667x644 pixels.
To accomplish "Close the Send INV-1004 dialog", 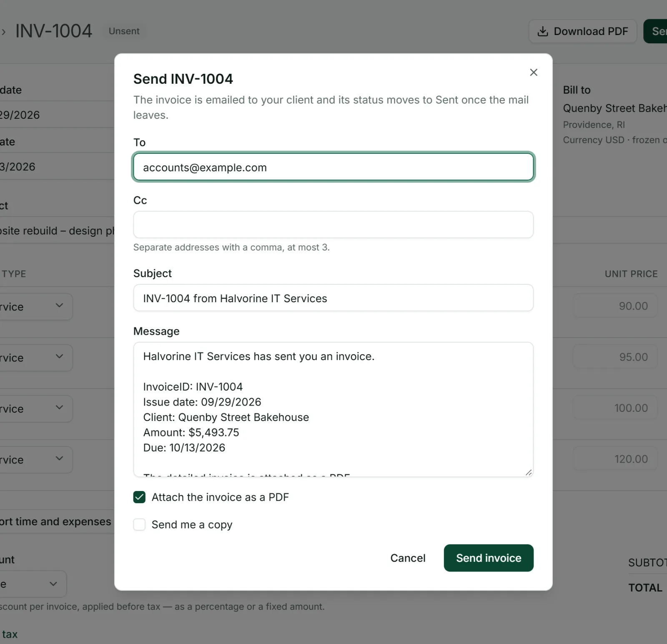I will (x=534, y=73).
